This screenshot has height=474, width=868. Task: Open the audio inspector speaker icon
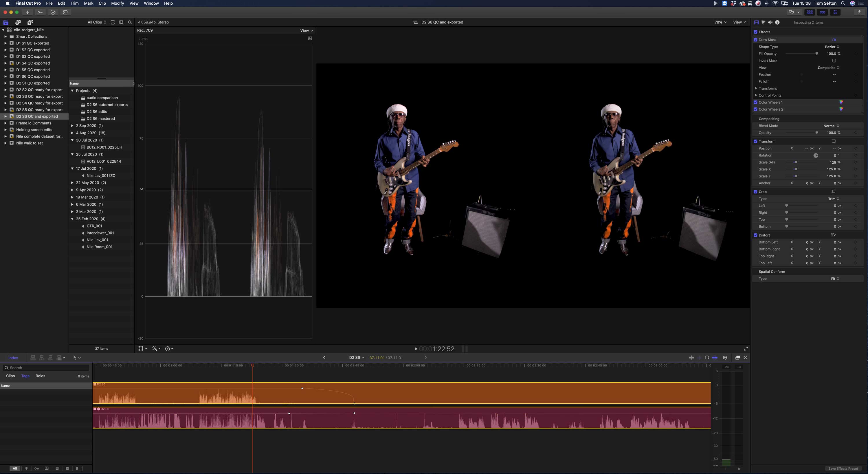coord(770,22)
